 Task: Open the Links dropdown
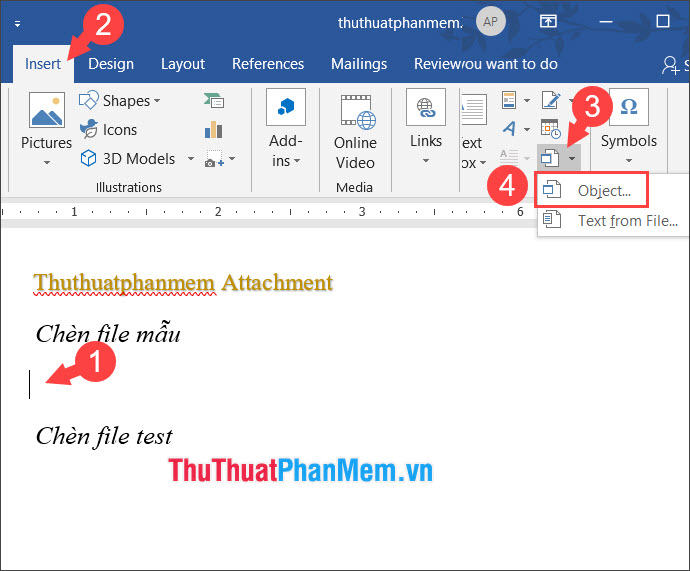pyautogui.click(x=426, y=126)
